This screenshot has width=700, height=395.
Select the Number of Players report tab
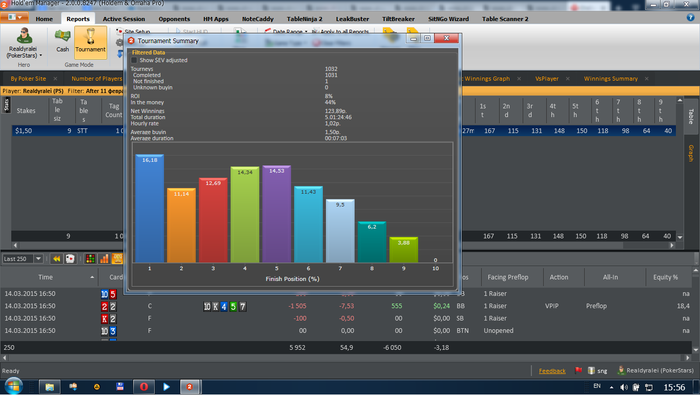[96, 79]
